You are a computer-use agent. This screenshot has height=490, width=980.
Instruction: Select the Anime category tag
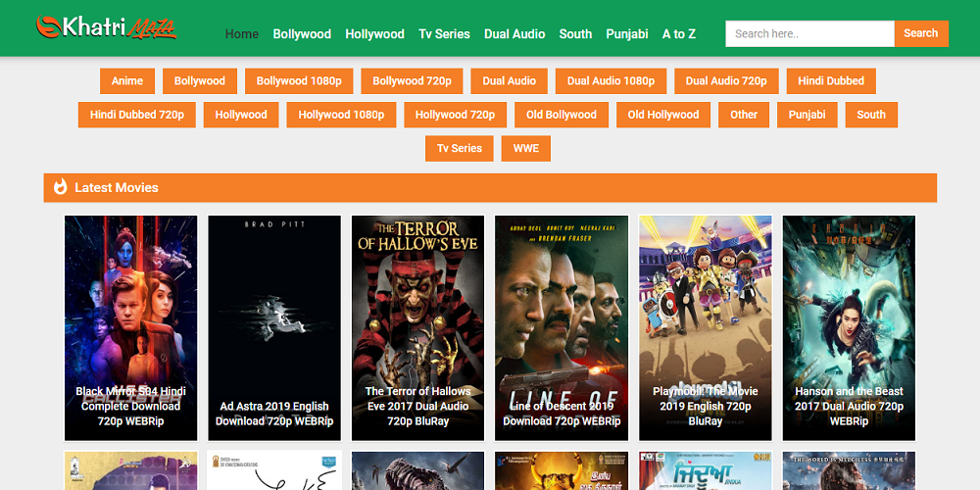(127, 80)
